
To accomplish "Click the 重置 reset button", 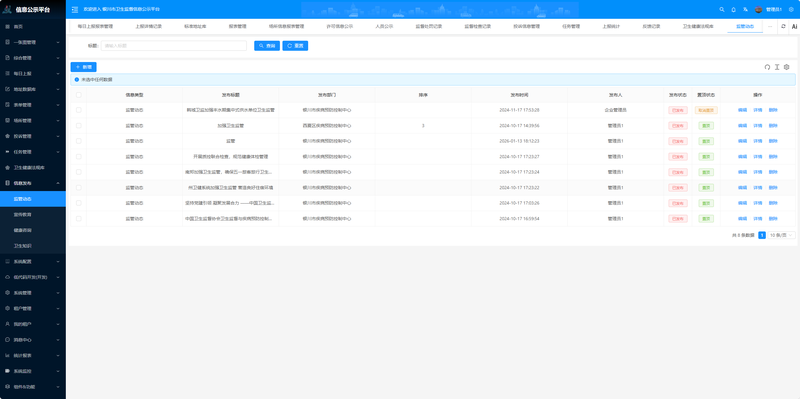I will point(295,46).
